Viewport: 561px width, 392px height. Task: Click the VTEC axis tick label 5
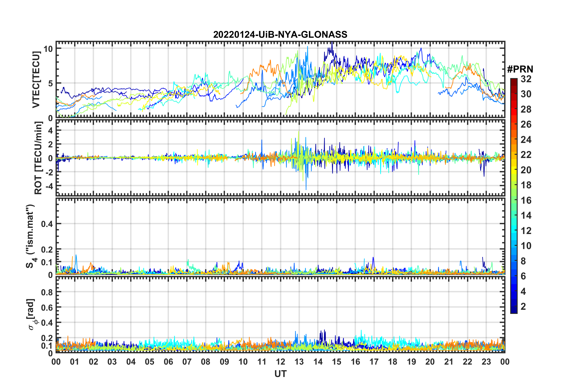click(50, 83)
